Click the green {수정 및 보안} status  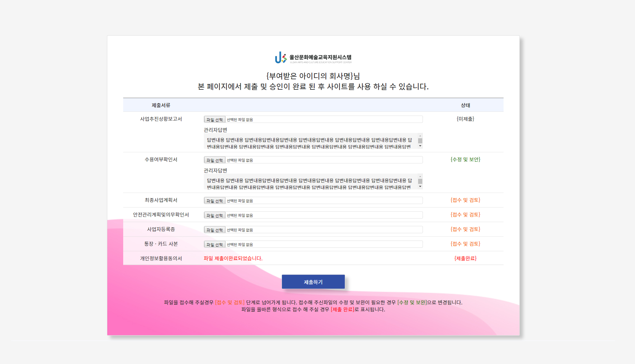pyautogui.click(x=465, y=159)
